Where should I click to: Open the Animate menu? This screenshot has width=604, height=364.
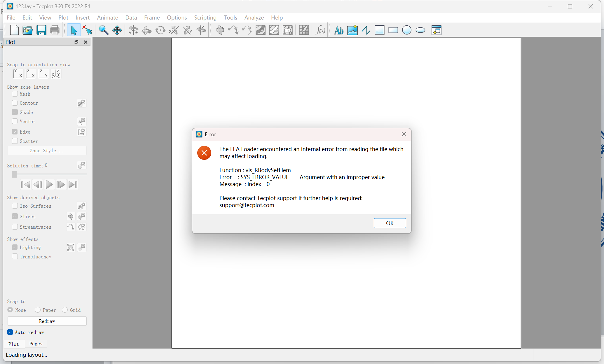click(x=107, y=17)
